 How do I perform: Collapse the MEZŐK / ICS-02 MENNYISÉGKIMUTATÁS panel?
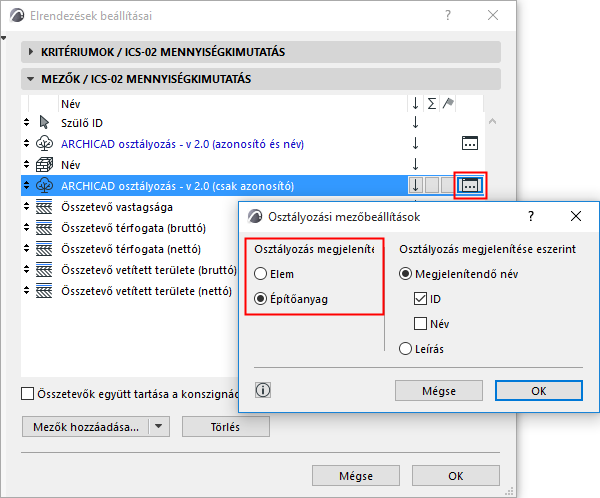[31, 79]
